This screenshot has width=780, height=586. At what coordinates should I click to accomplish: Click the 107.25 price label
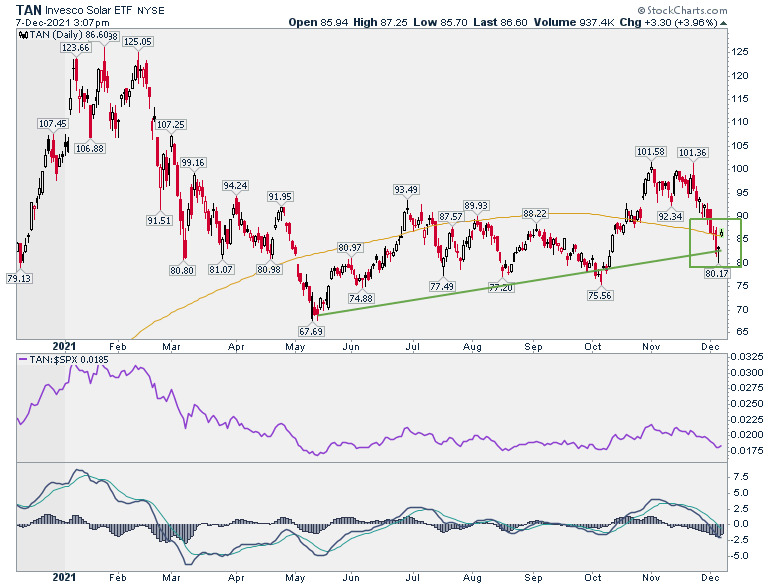click(x=171, y=124)
